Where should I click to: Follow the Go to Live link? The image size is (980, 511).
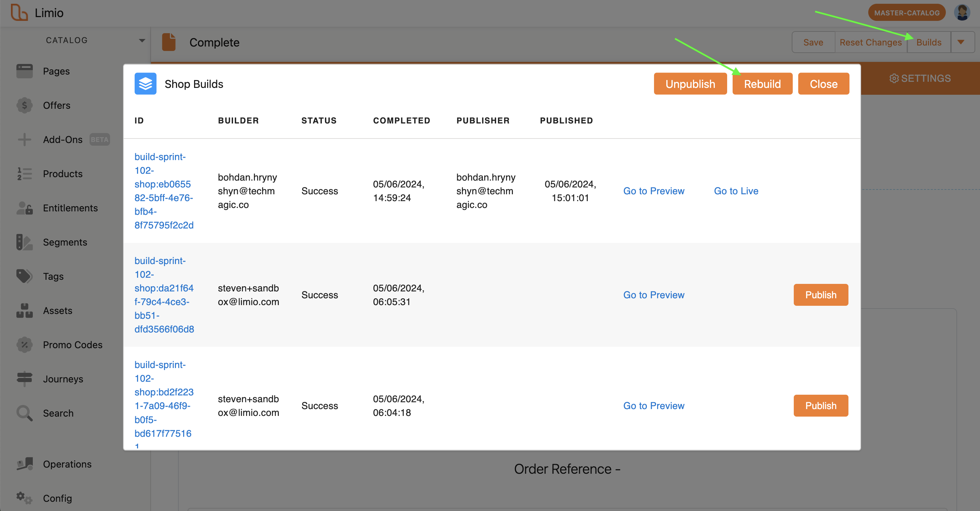[736, 191]
